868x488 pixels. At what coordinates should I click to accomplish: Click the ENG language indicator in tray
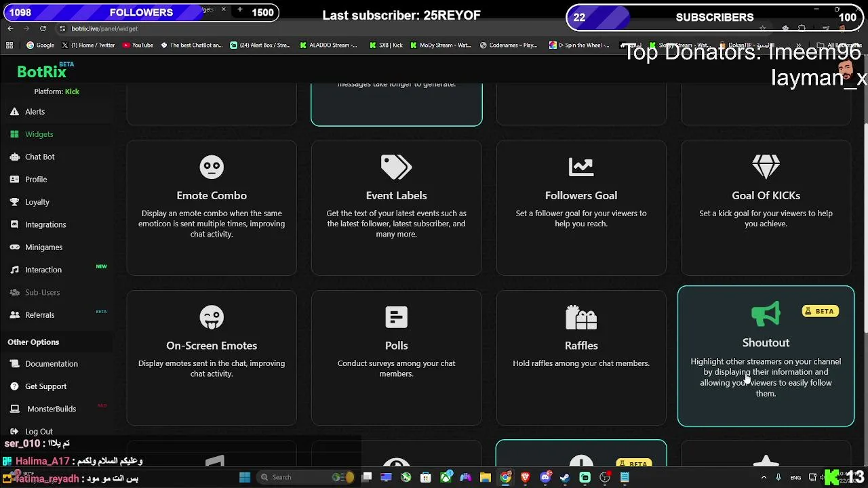coord(796,477)
